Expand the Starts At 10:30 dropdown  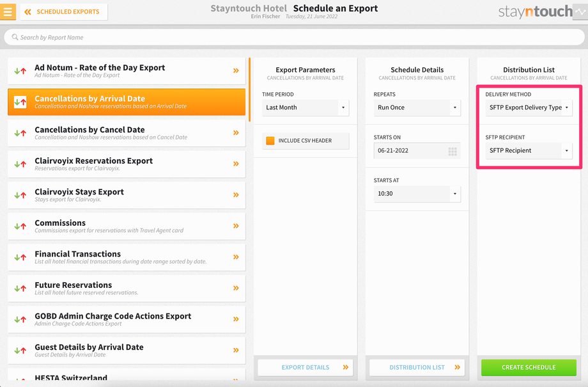point(417,194)
